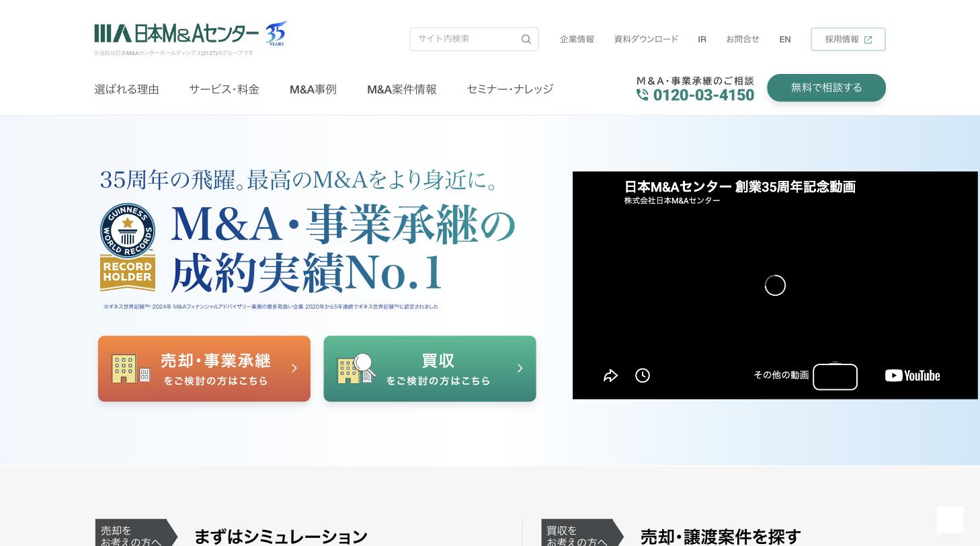Click the magnifier building icon in 買収 button
Image resolution: width=980 pixels, height=546 pixels.
coord(356,368)
